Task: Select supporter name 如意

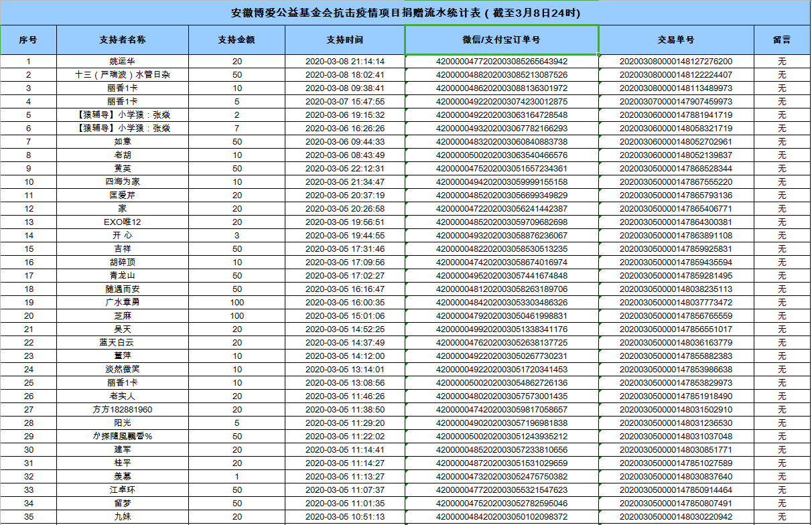Action: pyautogui.click(x=123, y=142)
